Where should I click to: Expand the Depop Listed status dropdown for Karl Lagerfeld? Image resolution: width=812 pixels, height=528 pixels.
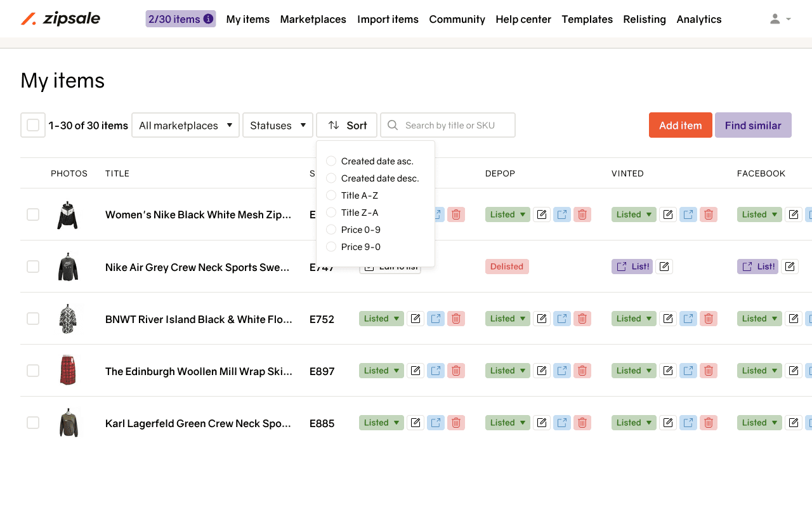[507, 423]
